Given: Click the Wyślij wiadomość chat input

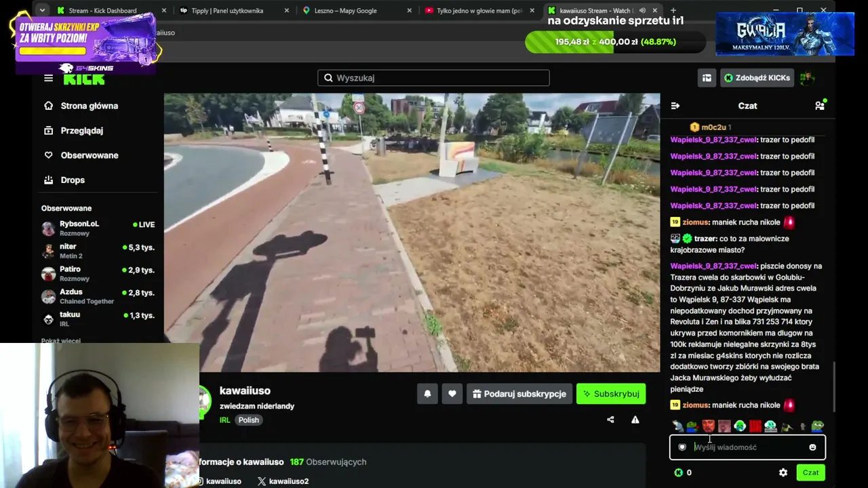Looking at the screenshot, I should (747, 447).
